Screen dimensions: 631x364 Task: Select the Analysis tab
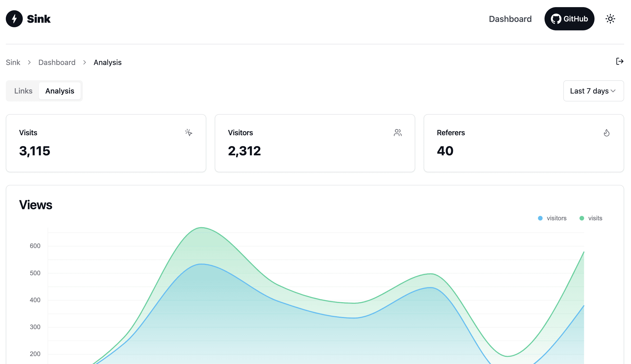pos(60,91)
